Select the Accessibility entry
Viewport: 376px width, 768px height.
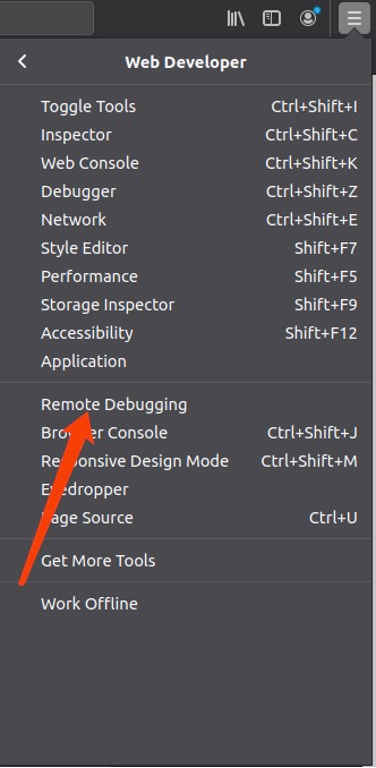click(x=188, y=334)
